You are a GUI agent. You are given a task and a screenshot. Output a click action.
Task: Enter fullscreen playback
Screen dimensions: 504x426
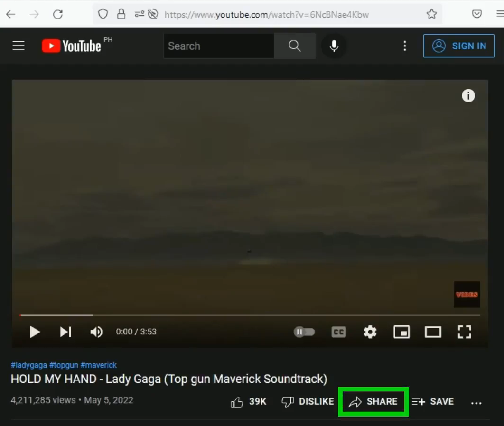(x=464, y=332)
